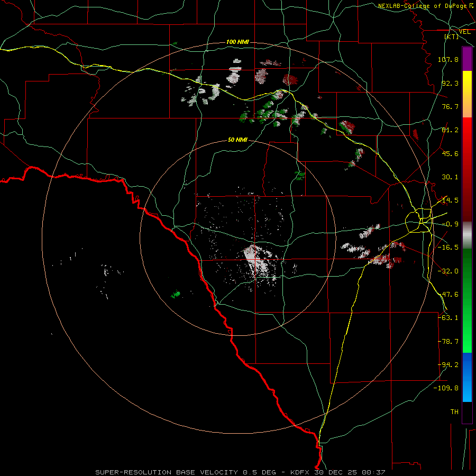Click the 45.6 scale value
The height and width of the screenshot is (476, 476).
coord(450,153)
